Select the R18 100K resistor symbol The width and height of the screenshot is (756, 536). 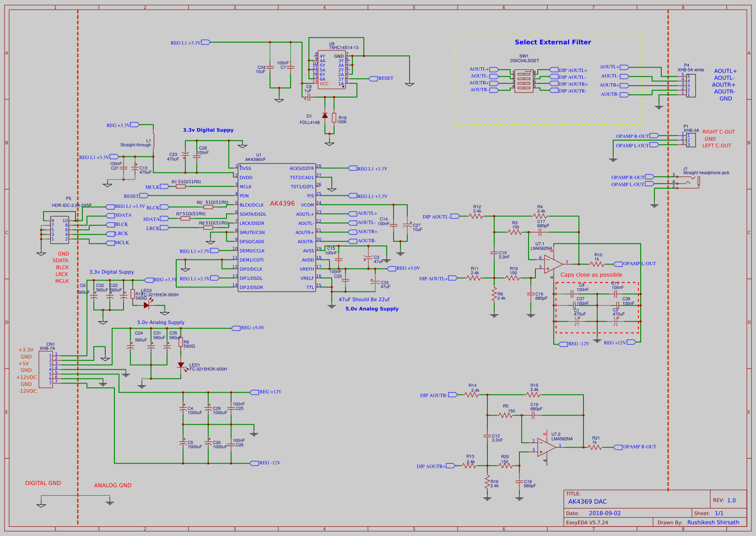(334, 118)
